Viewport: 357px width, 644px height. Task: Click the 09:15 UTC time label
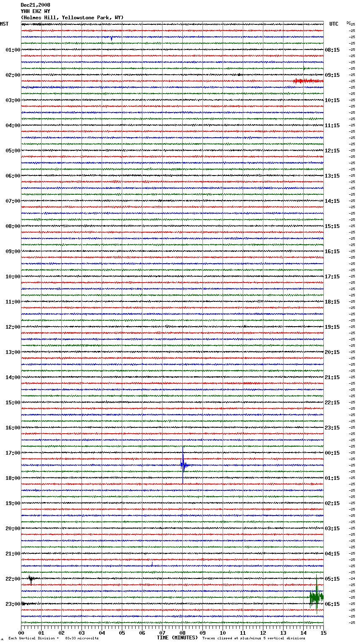coord(332,75)
